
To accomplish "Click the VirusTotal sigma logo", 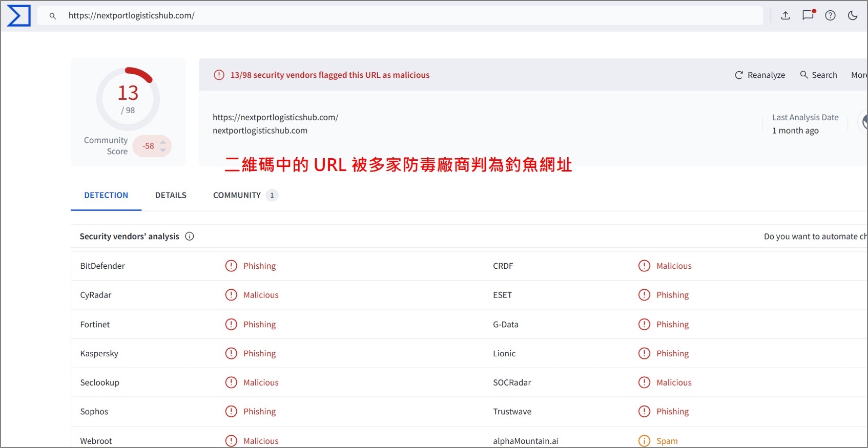I will (18, 16).
